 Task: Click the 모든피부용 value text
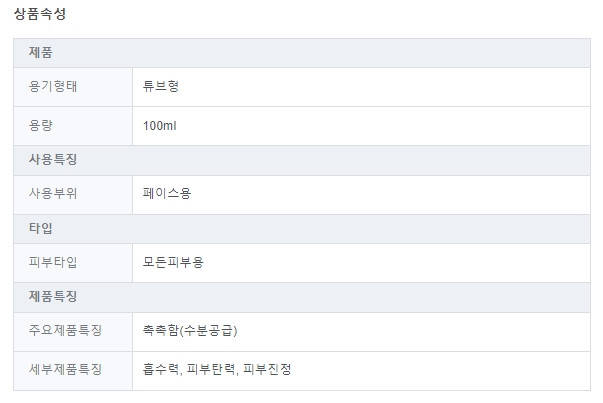click(173, 262)
